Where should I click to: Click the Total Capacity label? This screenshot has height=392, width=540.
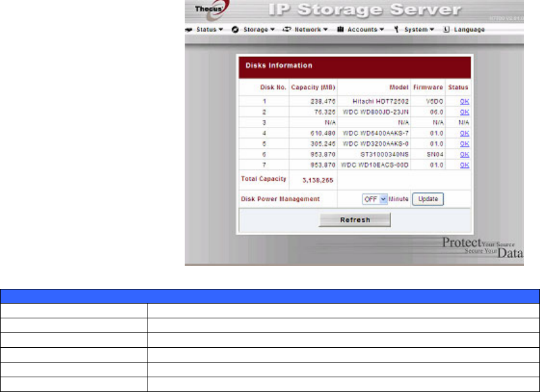(264, 179)
